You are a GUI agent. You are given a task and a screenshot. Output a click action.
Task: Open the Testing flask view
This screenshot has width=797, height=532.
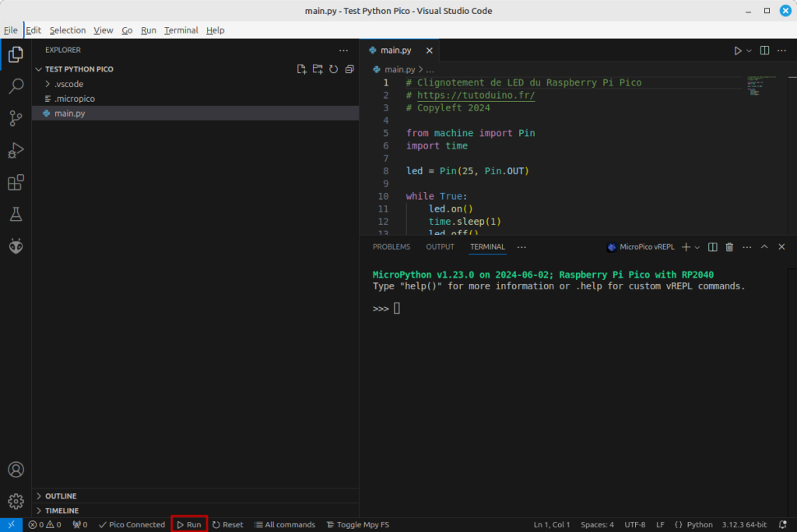(x=16, y=215)
